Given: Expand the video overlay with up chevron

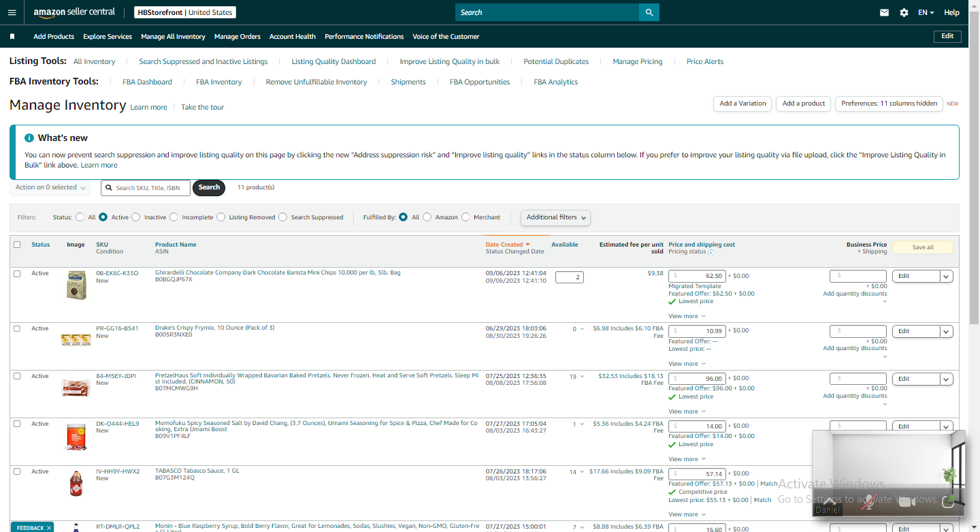Looking at the screenshot, I should coord(828,501).
